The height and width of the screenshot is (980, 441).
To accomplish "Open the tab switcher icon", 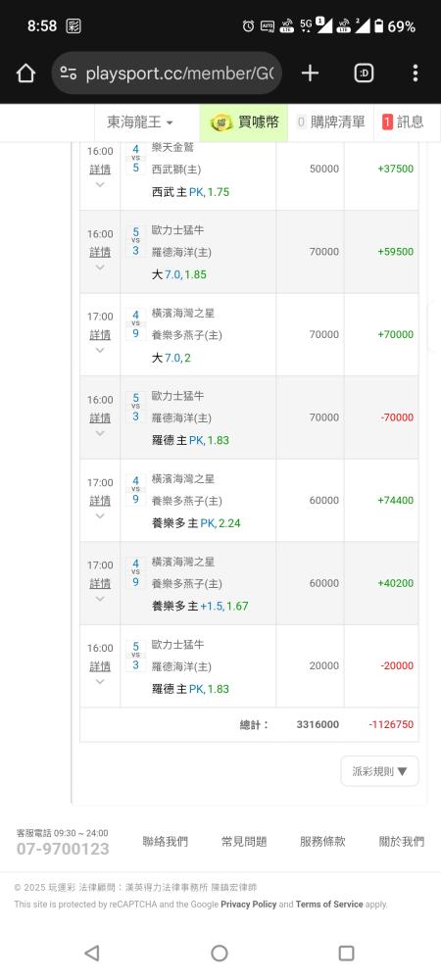I will coord(364,73).
